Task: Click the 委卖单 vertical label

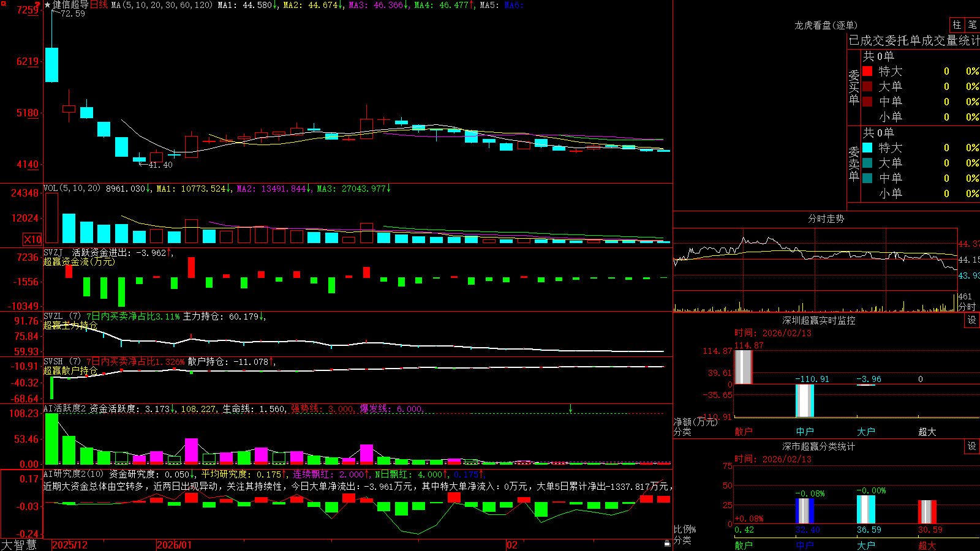Action: pos(854,163)
